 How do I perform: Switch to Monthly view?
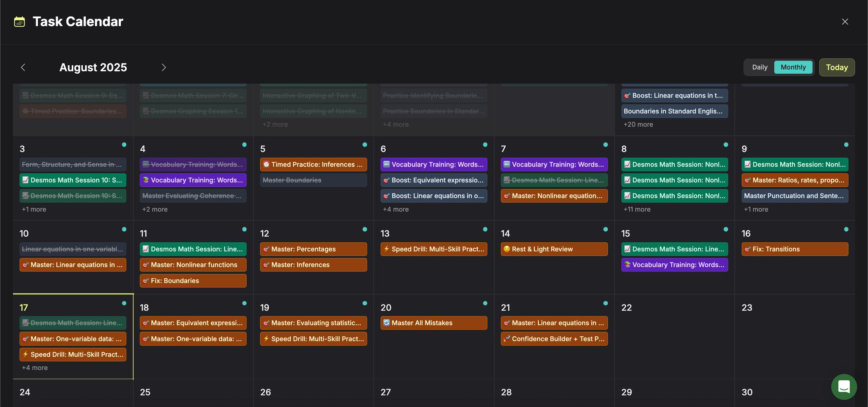click(x=793, y=67)
